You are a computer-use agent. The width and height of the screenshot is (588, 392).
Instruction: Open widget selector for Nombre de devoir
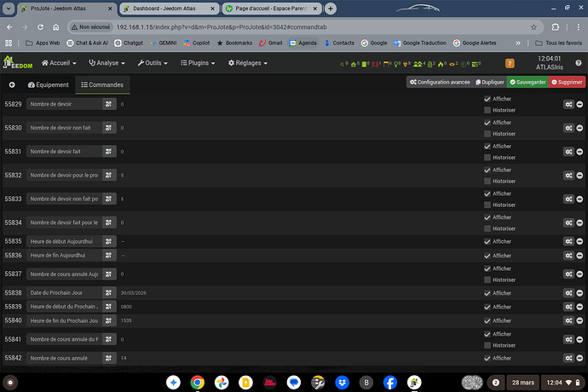[109, 104]
